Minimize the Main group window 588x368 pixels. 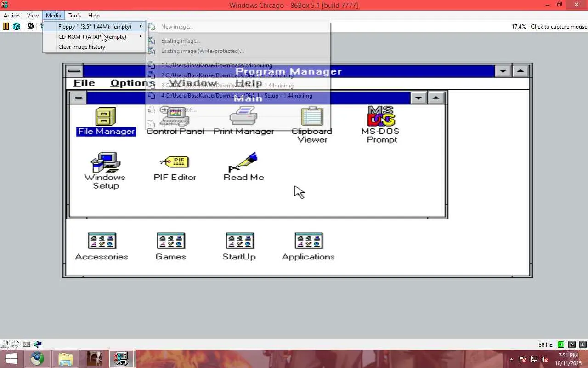418,98
